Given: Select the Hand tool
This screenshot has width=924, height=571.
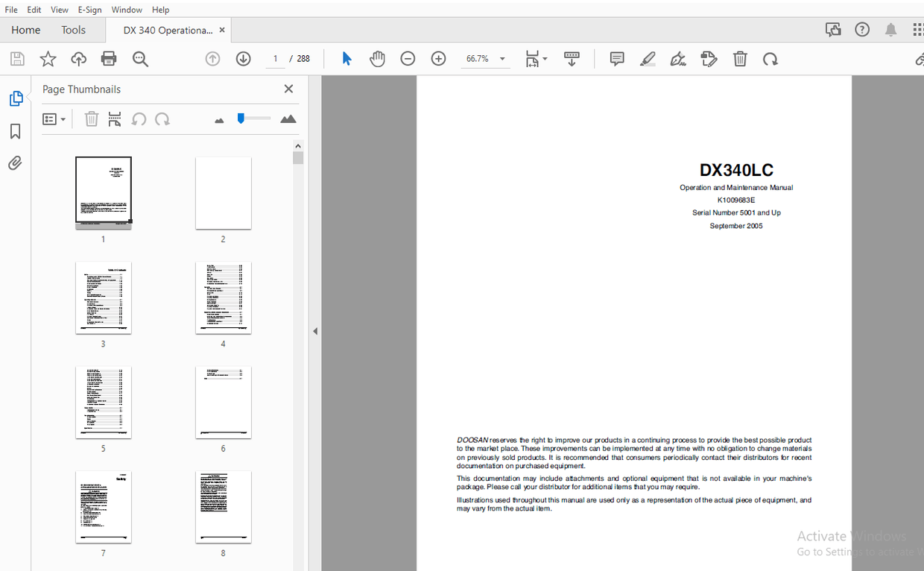Looking at the screenshot, I should tap(377, 58).
